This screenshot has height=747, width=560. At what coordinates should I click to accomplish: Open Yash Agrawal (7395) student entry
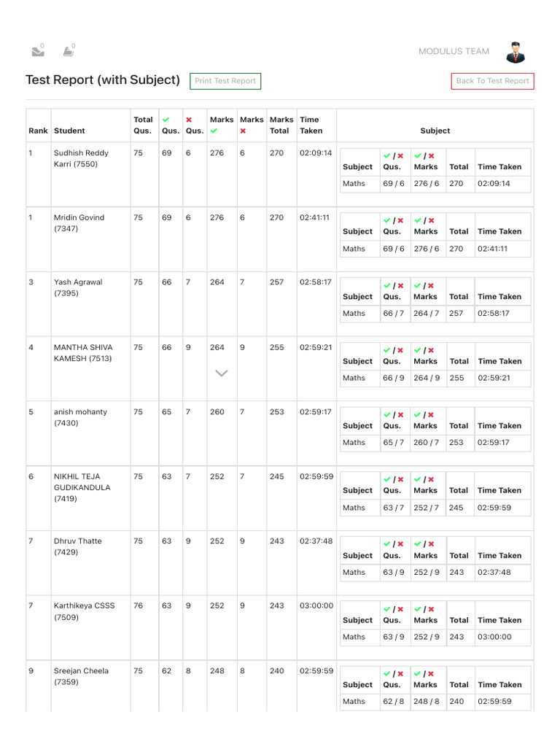78,287
